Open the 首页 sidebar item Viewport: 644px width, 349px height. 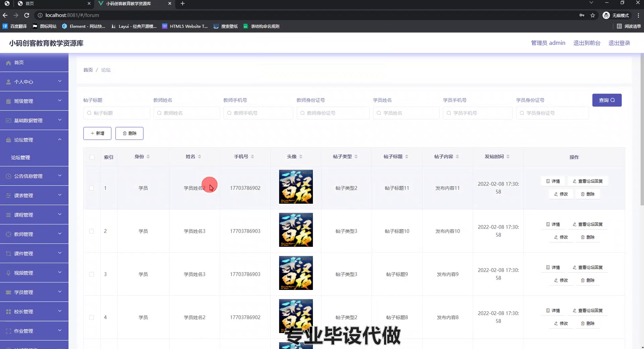tap(34, 62)
